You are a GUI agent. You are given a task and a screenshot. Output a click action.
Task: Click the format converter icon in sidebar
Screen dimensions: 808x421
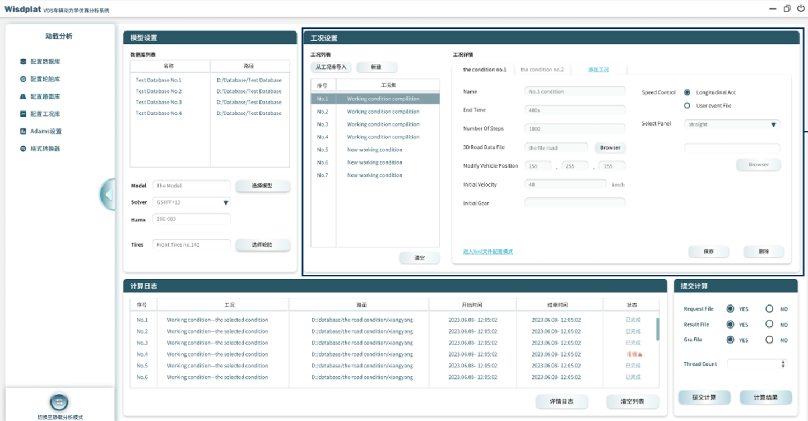pos(22,149)
